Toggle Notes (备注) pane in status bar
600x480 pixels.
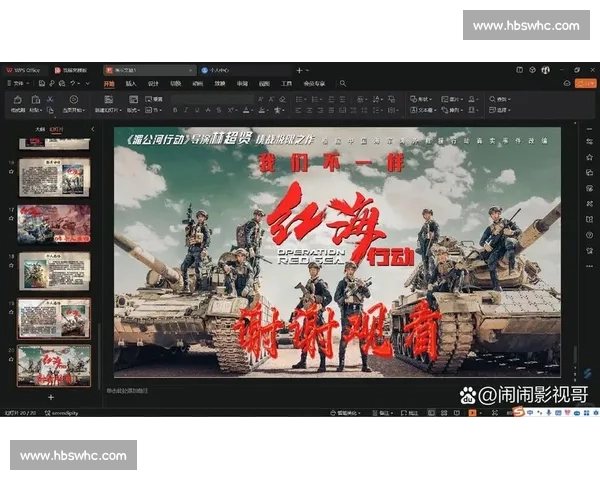(383, 413)
